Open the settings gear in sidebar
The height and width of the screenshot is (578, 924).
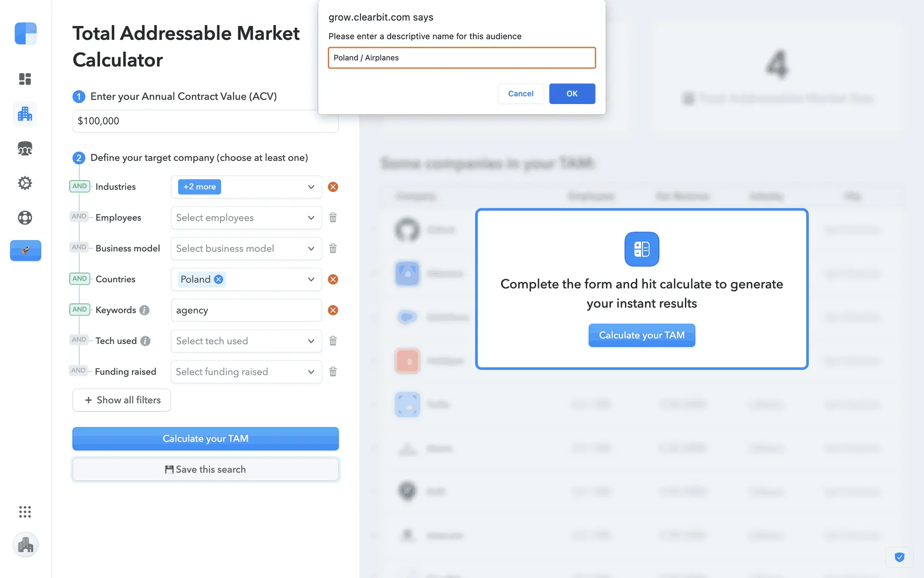(x=25, y=183)
